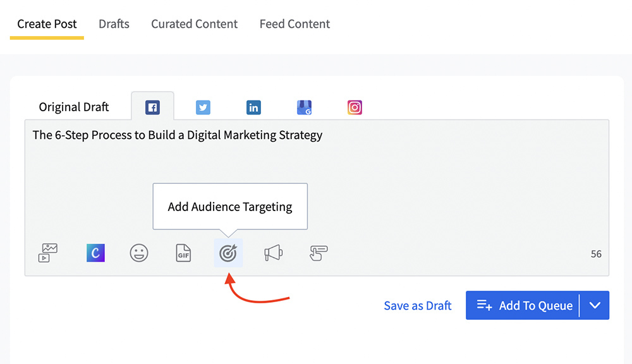Go to the Original Draft tab
The height and width of the screenshot is (364, 632).
pyautogui.click(x=74, y=107)
